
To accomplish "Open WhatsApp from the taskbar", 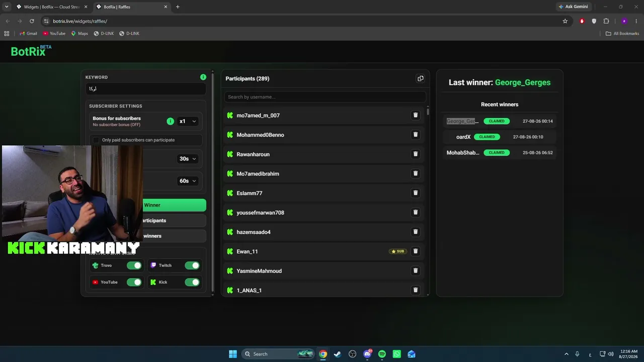I will coord(397,354).
